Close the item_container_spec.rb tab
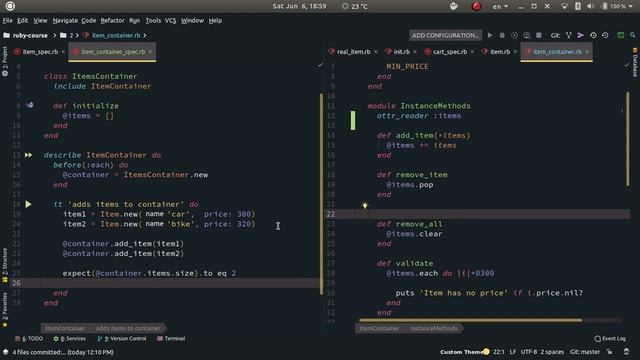Screen dimensions: 640x360 [x=150, y=52]
